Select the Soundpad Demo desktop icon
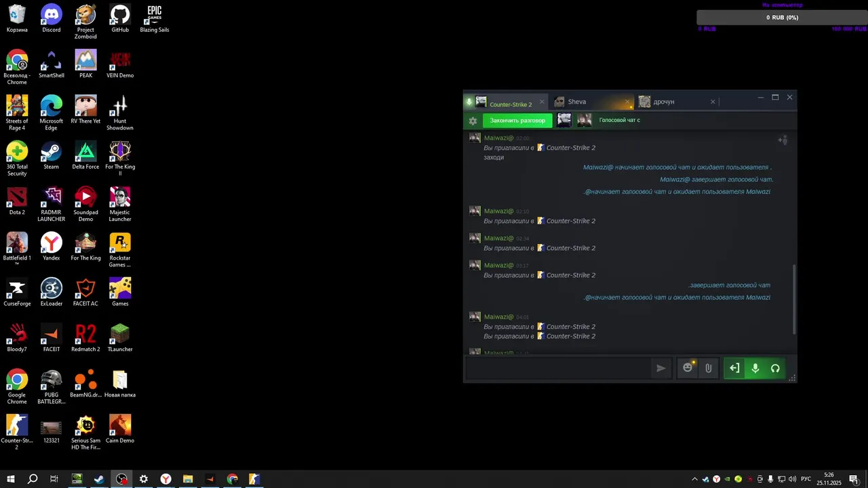 pyautogui.click(x=85, y=204)
